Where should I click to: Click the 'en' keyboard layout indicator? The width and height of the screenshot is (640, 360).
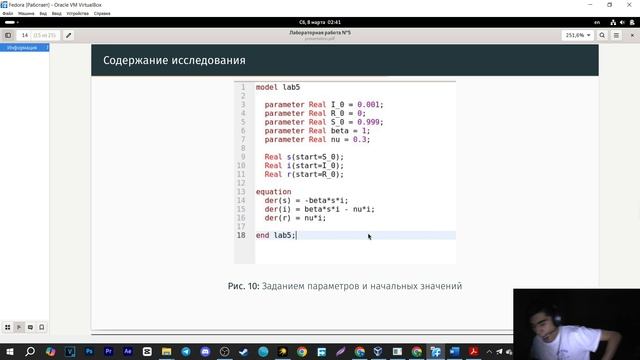point(597,22)
